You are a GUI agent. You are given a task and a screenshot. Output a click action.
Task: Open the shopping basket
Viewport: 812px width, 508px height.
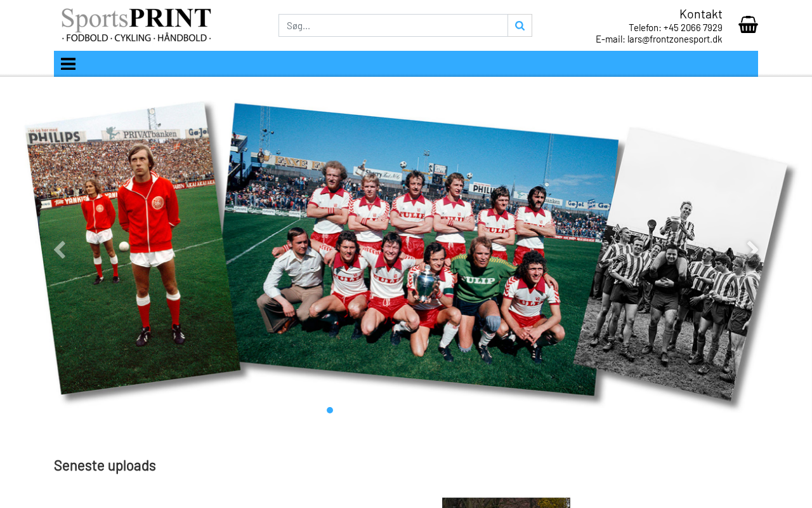748,25
